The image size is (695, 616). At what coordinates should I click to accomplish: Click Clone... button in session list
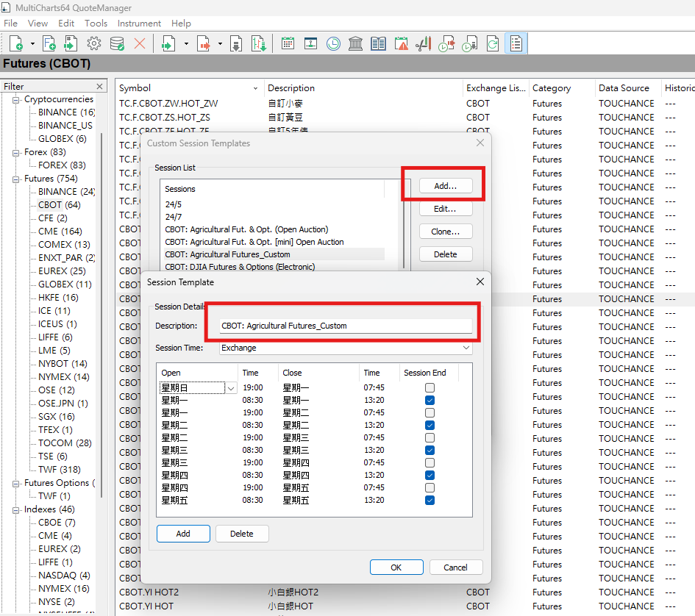[x=445, y=232]
